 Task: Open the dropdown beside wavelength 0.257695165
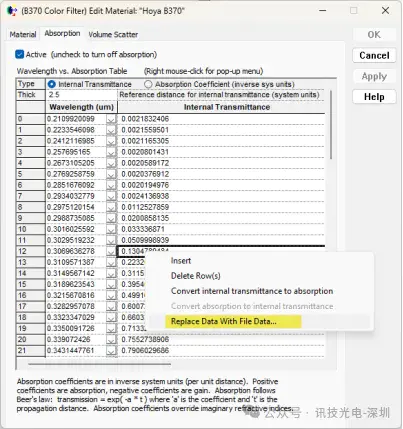click(x=112, y=152)
